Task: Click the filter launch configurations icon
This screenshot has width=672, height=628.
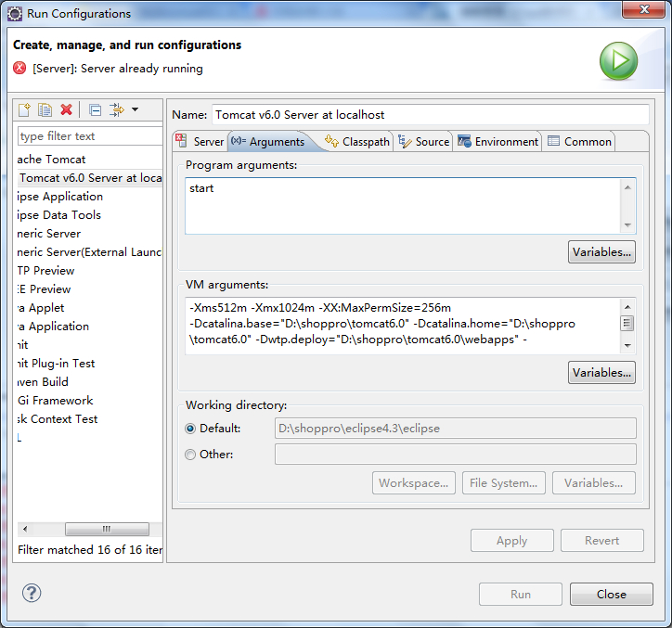Action: point(117,110)
